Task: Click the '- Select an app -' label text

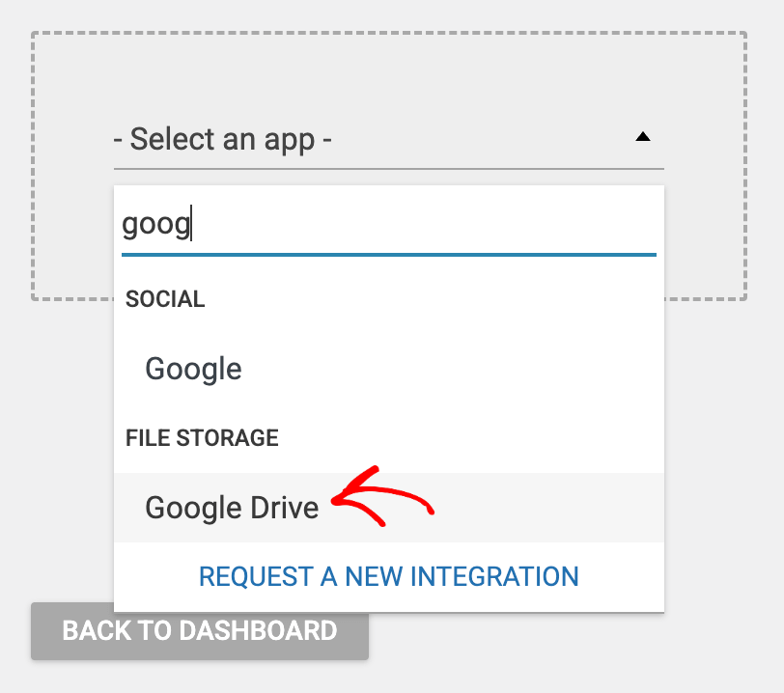Action: tap(223, 139)
